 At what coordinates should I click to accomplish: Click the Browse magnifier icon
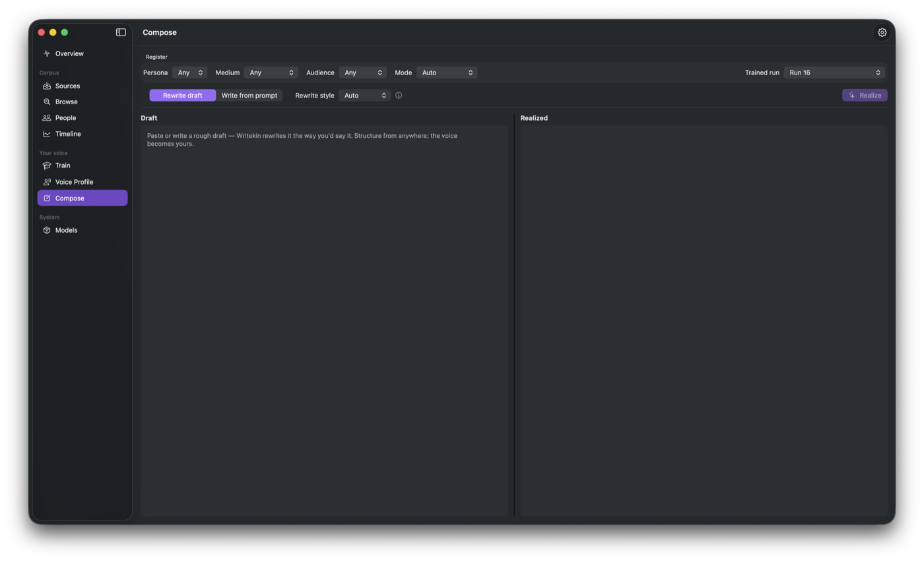coord(47,102)
